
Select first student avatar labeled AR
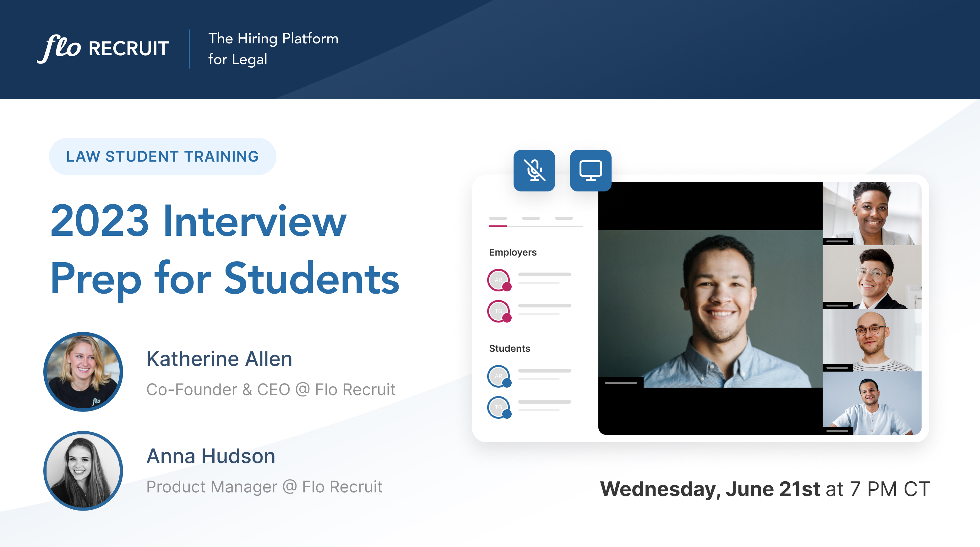click(x=498, y=376)
